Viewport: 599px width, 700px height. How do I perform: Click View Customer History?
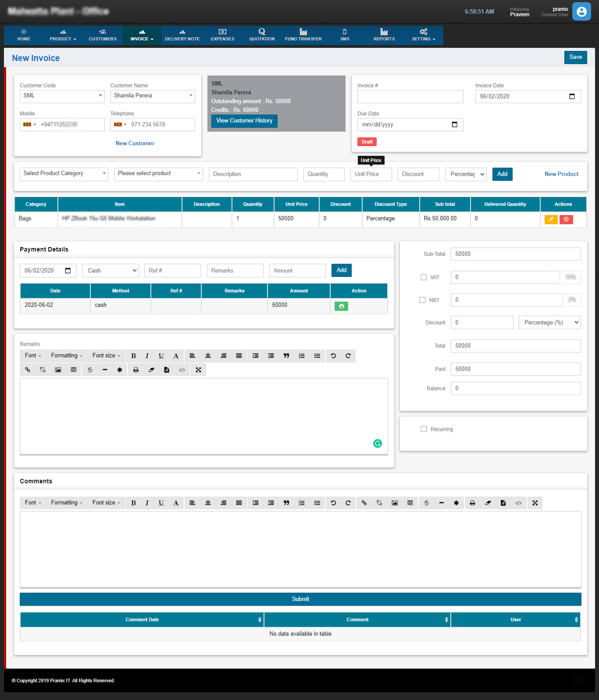[244, 121]
